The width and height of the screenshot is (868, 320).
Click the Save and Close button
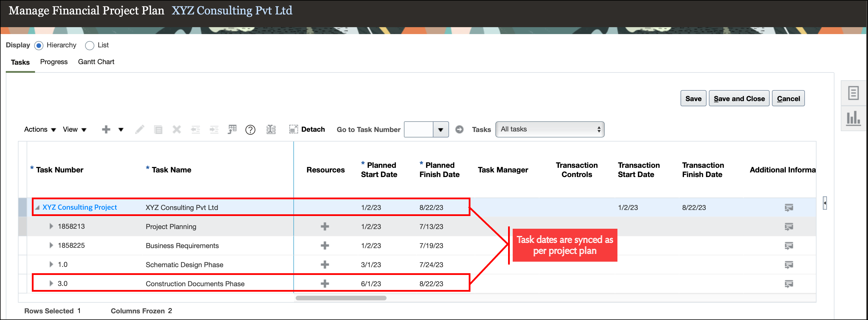coord(739,98)
